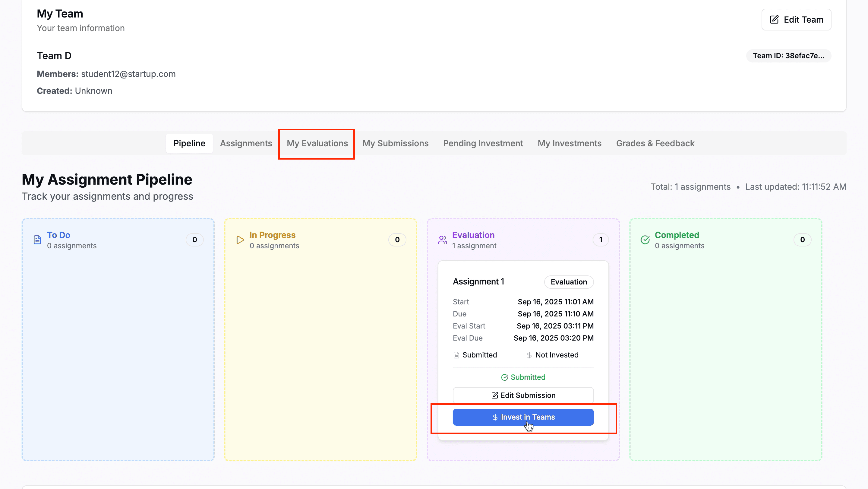Click the To Do column heading
The image size is (868, 489).
(x=58, y=235)
